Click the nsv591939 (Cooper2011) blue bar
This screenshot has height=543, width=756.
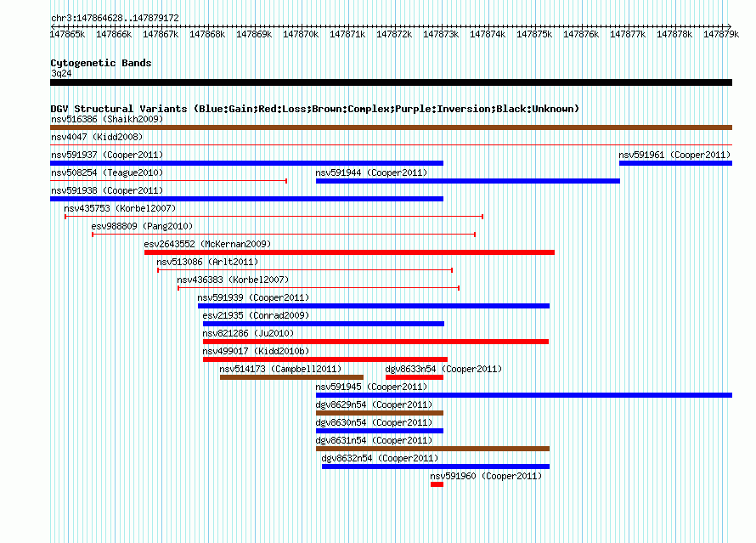(x=374, y=306)
